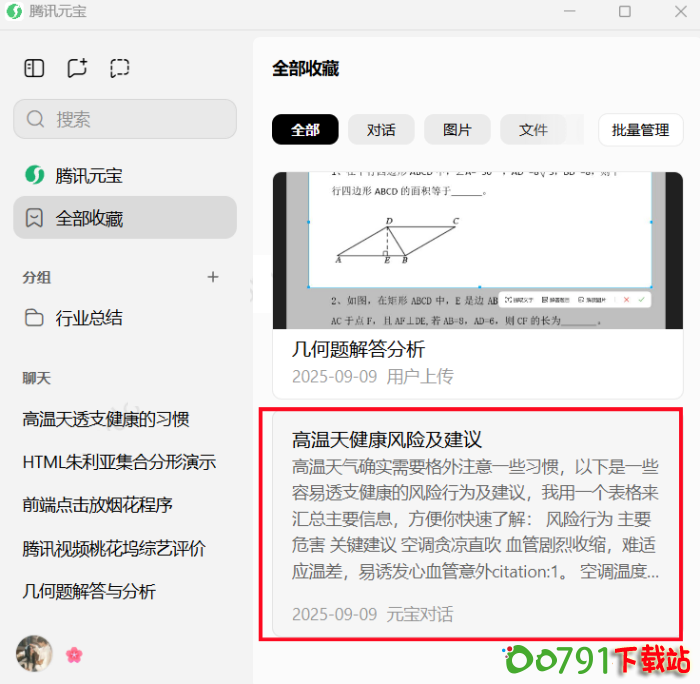Image resolution: width=700 pixels, height=684 pixels.
Task: Click the 聊天 section header
Action: coord(37,378)
